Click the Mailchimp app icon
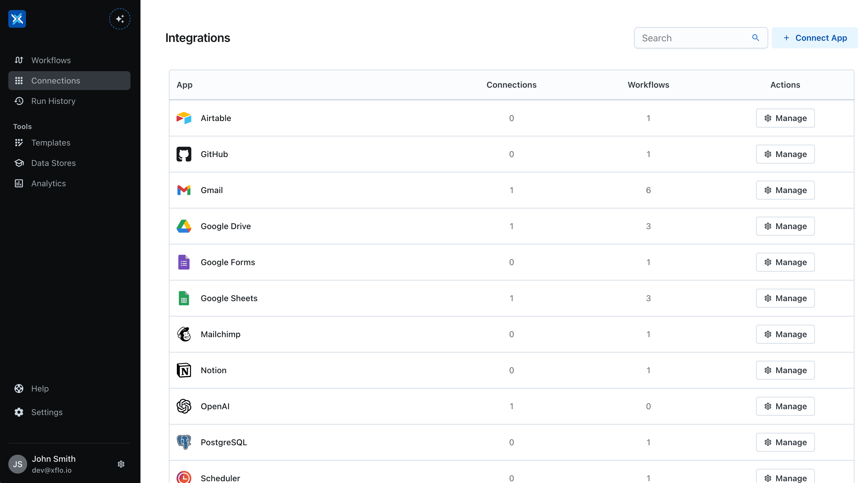 coord(184,334)
